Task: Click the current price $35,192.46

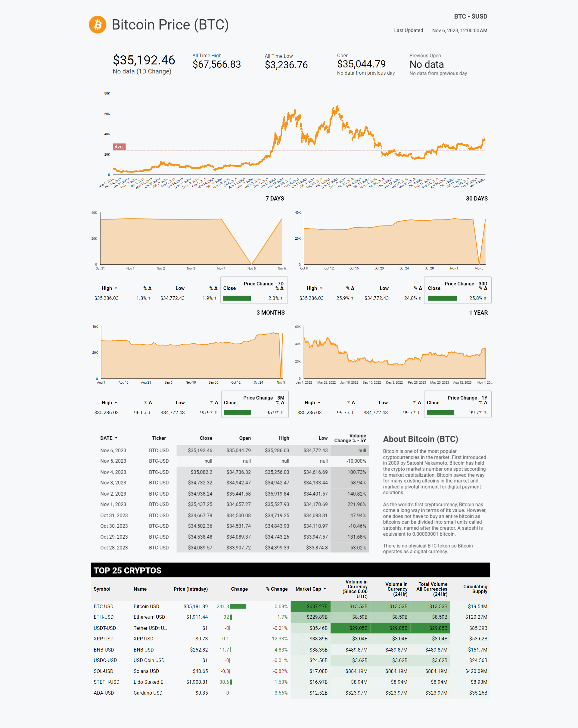Action: coord(144,60)
